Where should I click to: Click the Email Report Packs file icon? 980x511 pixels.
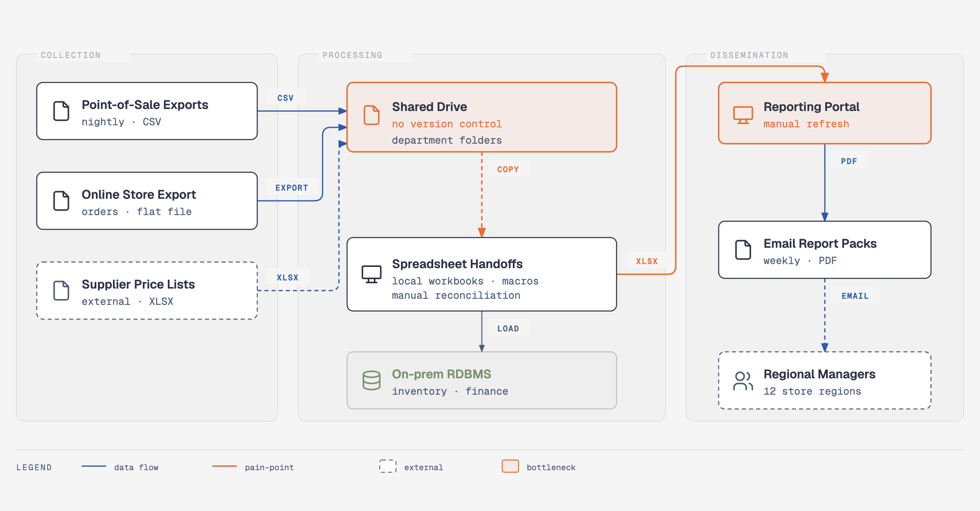point(743,250)
